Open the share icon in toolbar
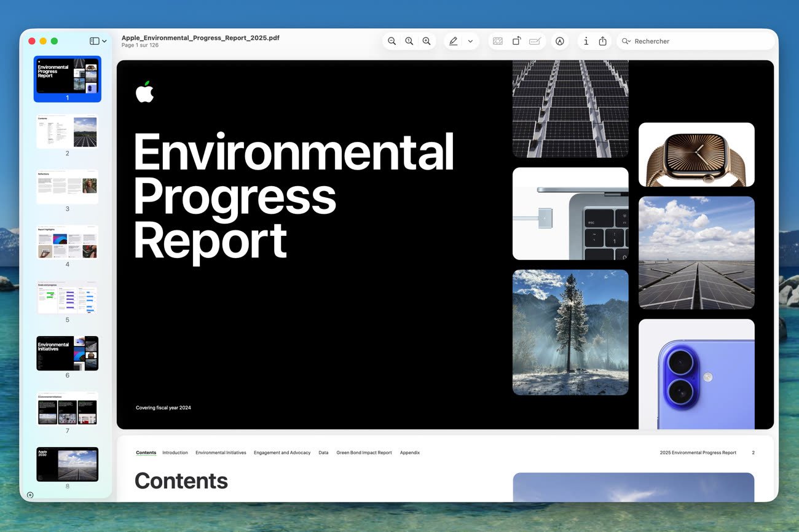 click(602, 41)
